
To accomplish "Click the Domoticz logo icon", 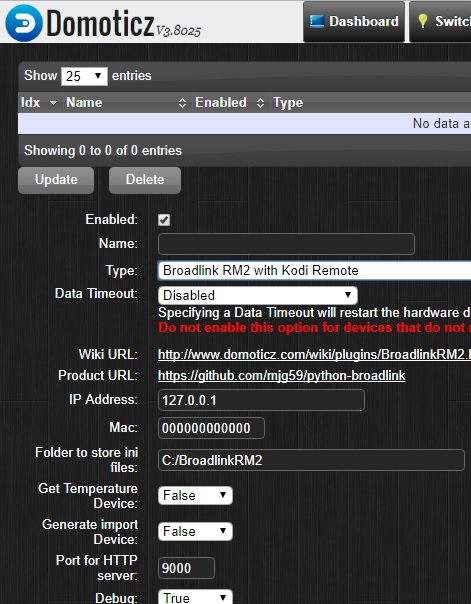I will [24, 23].
